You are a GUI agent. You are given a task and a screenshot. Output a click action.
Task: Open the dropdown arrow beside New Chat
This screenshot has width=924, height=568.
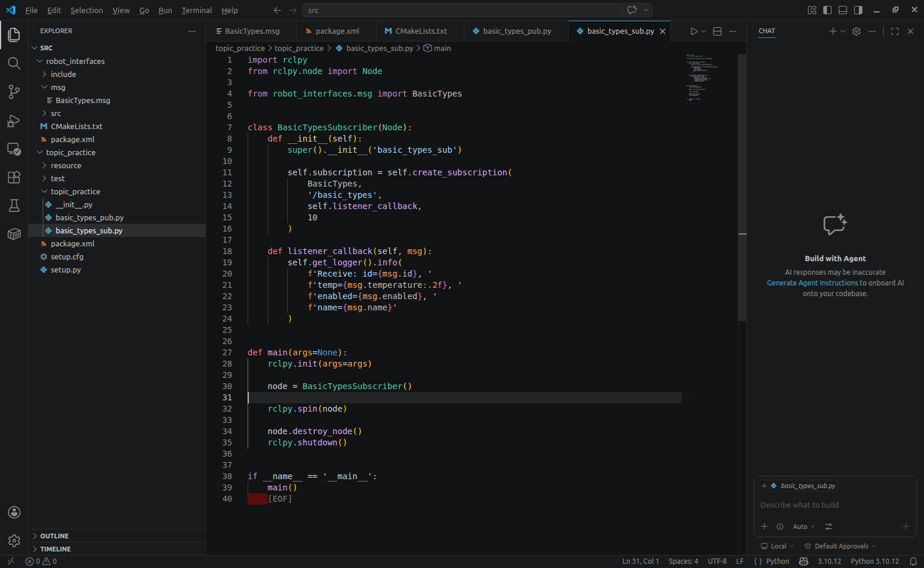[x=843, y=31]
